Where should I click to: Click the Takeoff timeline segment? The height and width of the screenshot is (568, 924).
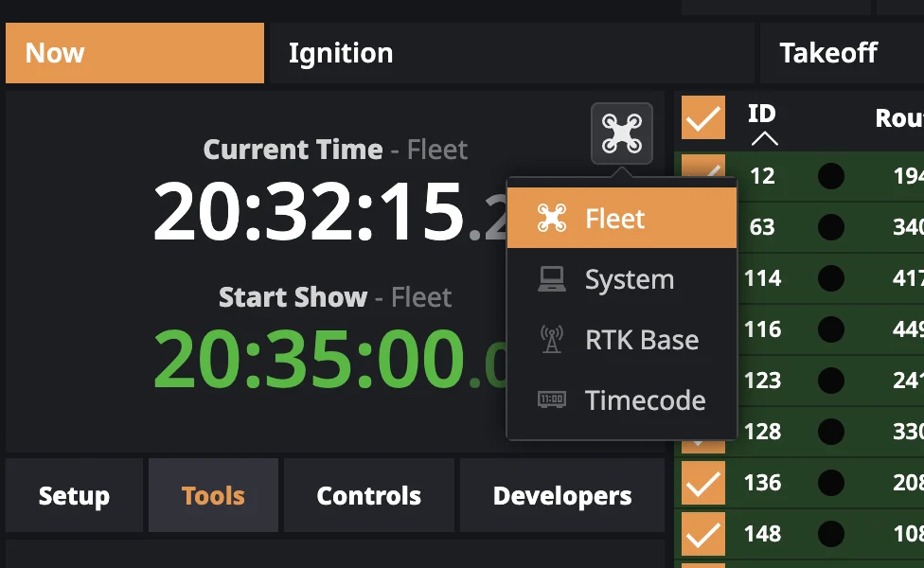coord(842,53)
